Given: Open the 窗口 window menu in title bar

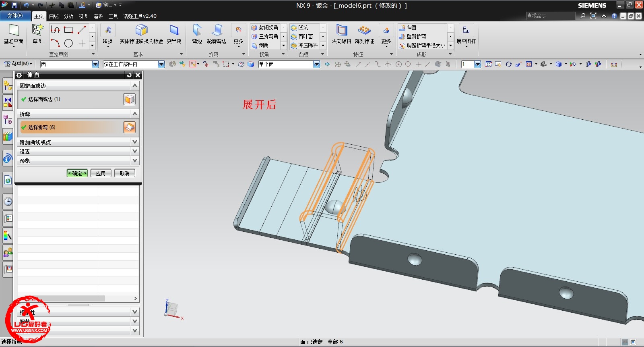Looking at the screenshot, I should [x=106, y=5].
